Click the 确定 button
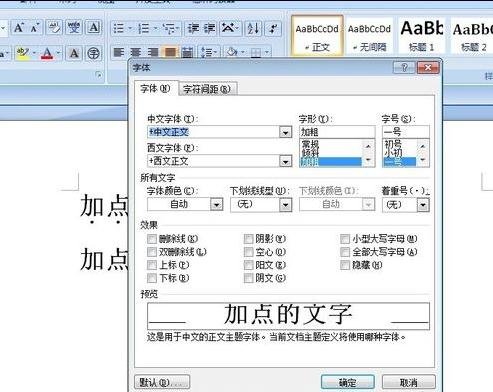493x392 pixels. click(347, 382)
